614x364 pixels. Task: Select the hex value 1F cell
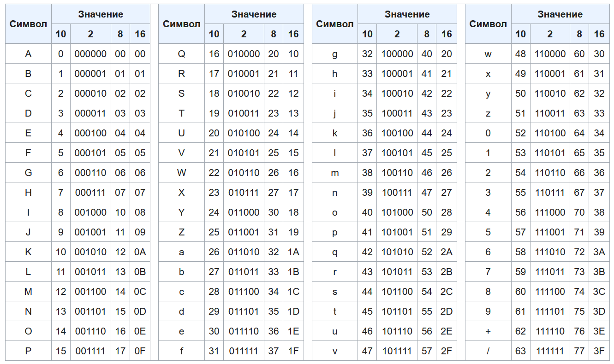click(293, 351)
